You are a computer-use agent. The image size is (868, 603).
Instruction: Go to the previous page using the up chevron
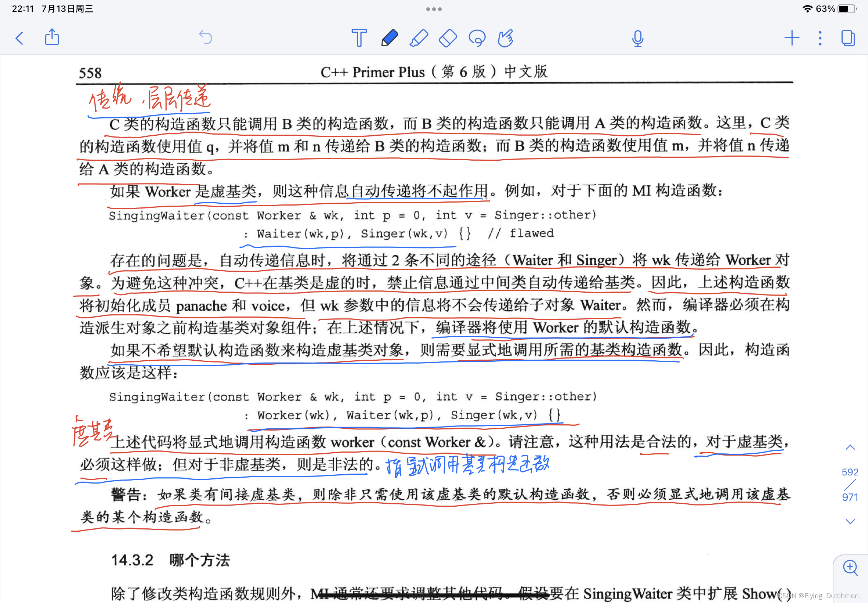pyautogui.click(x=850, y=447)
